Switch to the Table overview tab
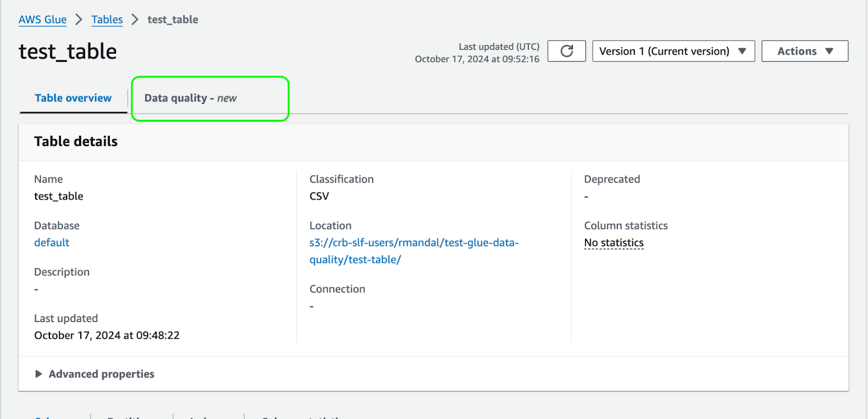Viewport: 868px width, 419px height. 73,98
